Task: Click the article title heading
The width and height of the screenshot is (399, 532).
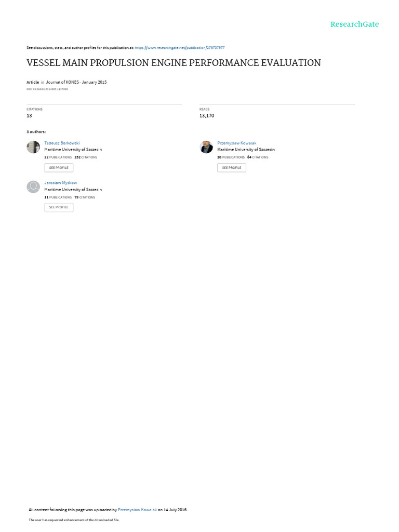Action: (x=174, y=63)
